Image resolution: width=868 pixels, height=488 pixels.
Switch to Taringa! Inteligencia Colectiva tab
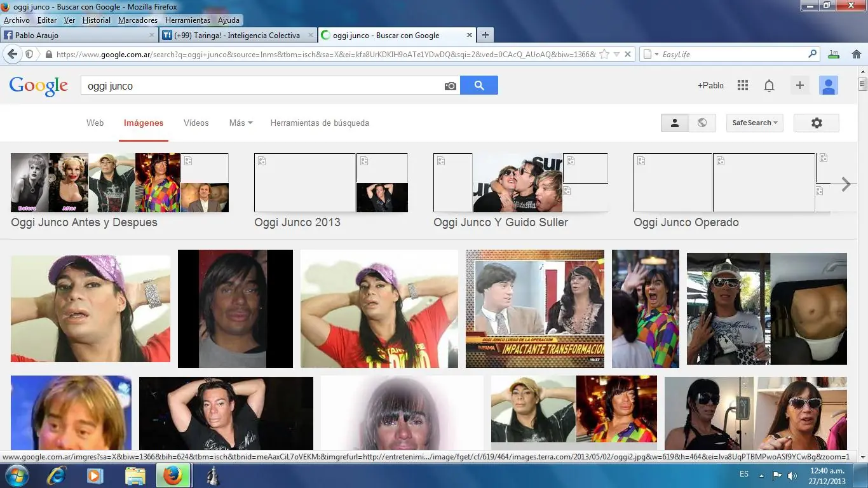pos(238,36)
